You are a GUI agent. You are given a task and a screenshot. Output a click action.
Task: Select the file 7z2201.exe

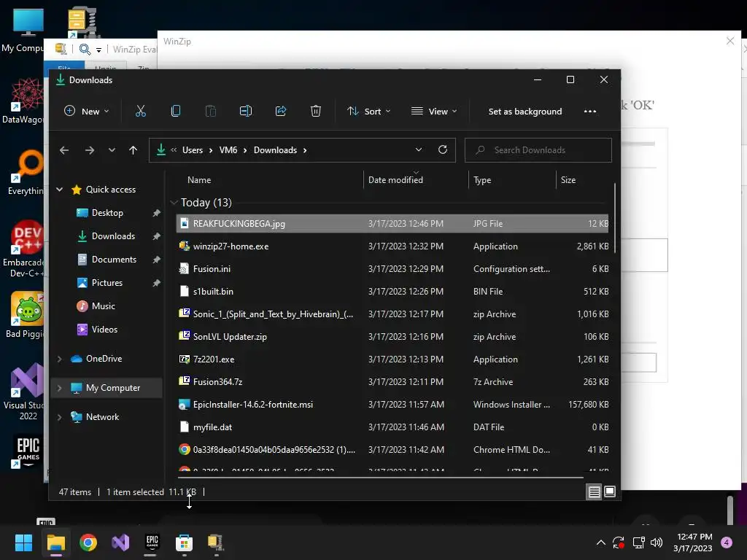click(x=392, y=359)
